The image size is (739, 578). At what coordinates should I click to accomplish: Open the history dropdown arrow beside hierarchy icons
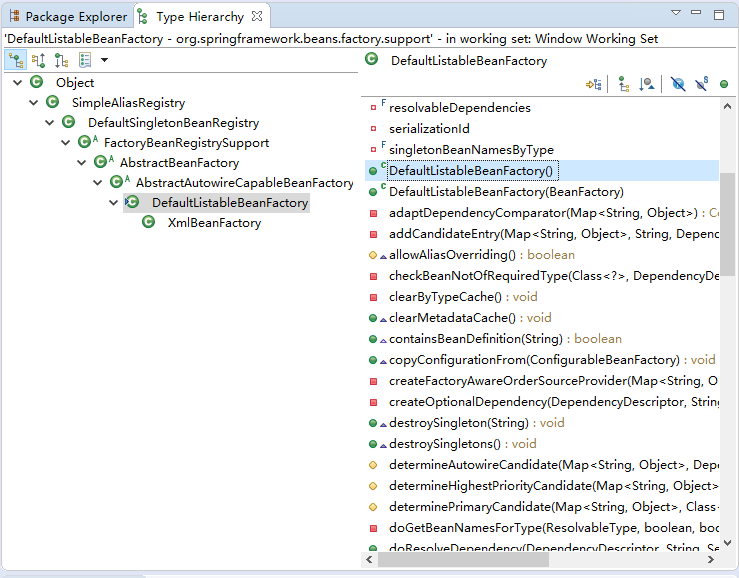click(105, 60)
